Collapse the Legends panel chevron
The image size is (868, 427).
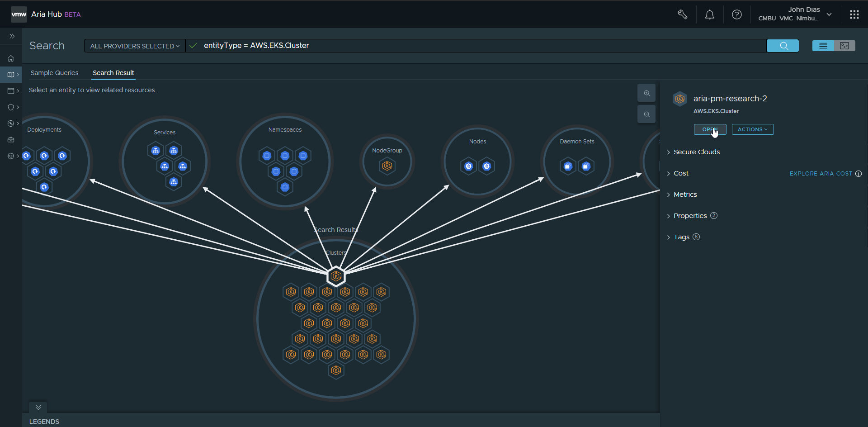(38, 408)
